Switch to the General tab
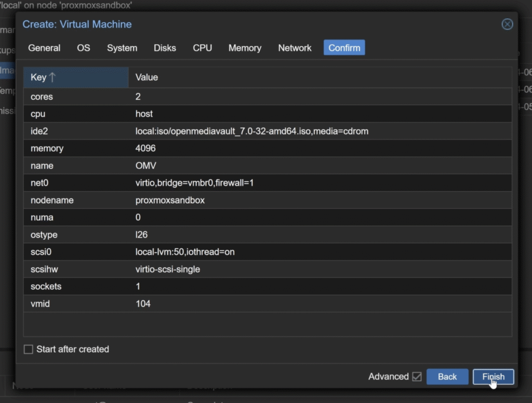 [x=44, y=48]
